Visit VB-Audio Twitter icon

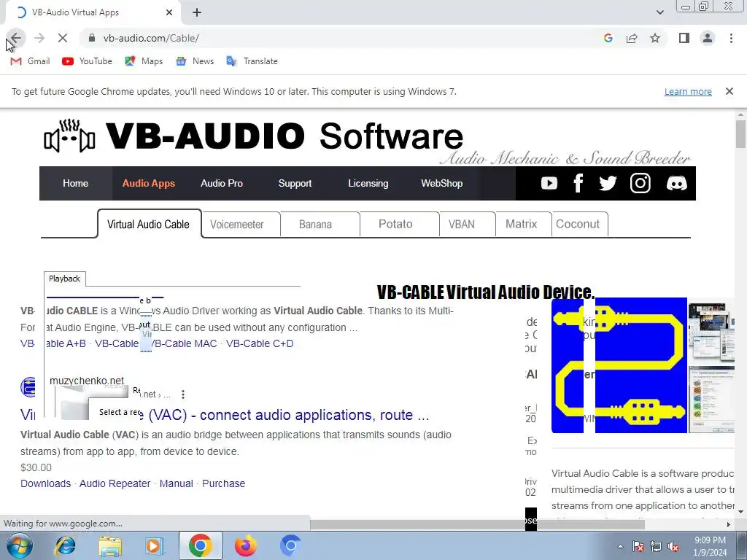pyautogui.click(x=608, y=183)
